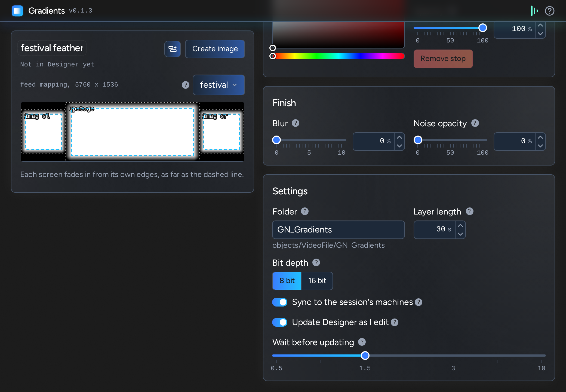
Task: Click the imag sr screen in preview
Action: tap(222, 132)
